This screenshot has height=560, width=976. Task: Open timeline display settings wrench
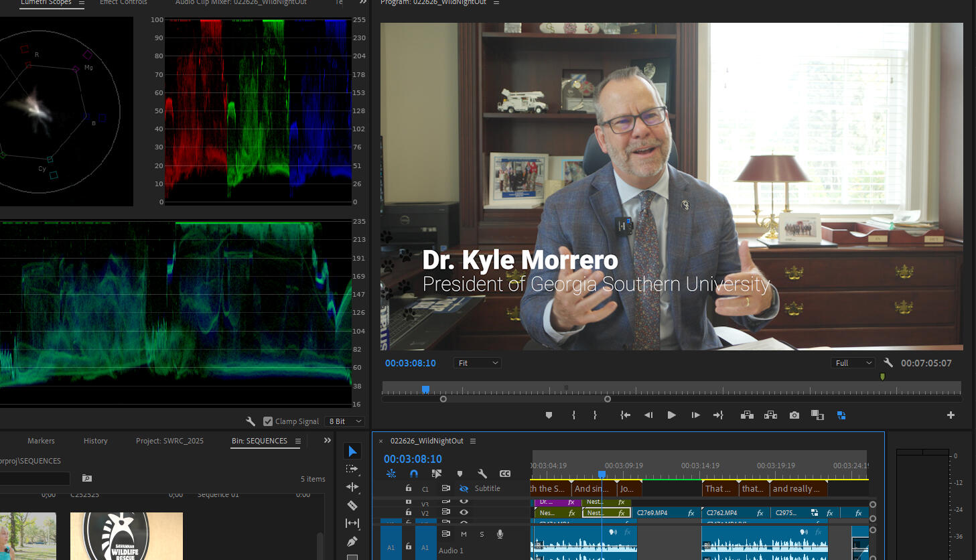tap(482, 474)
